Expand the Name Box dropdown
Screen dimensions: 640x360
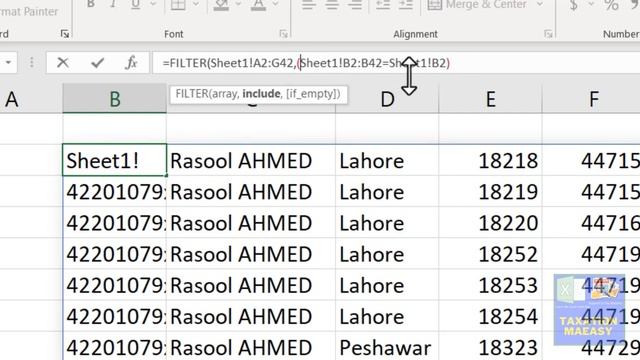click(8, 63)
